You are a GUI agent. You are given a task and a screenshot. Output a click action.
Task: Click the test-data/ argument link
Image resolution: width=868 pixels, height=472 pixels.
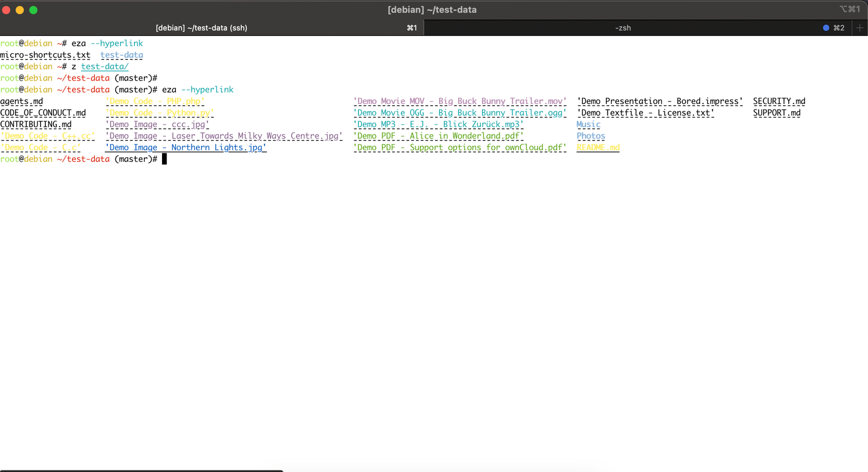pos(105,67)
